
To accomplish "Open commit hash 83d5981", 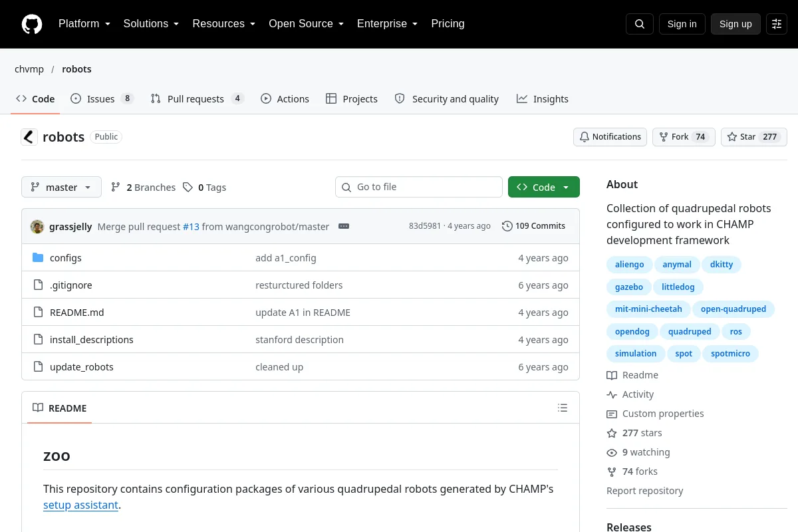I will pyautogui.click(x=425, y=226).
